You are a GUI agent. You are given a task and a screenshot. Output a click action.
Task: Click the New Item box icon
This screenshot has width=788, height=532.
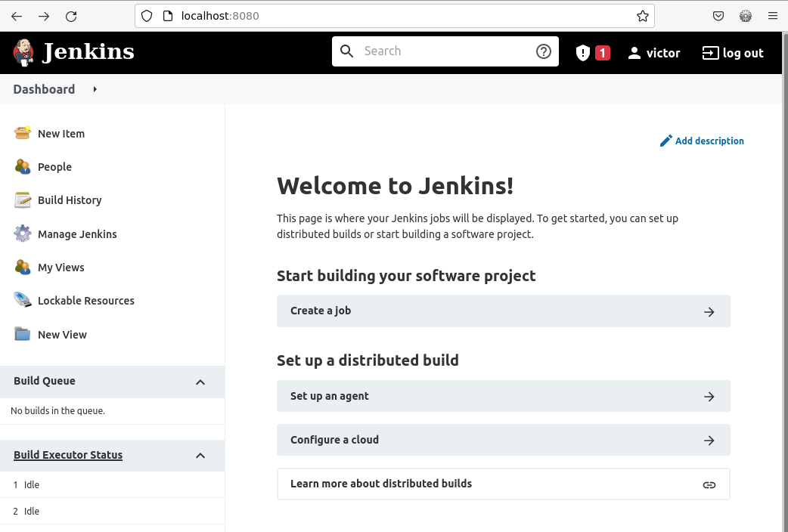click(23, 134)
